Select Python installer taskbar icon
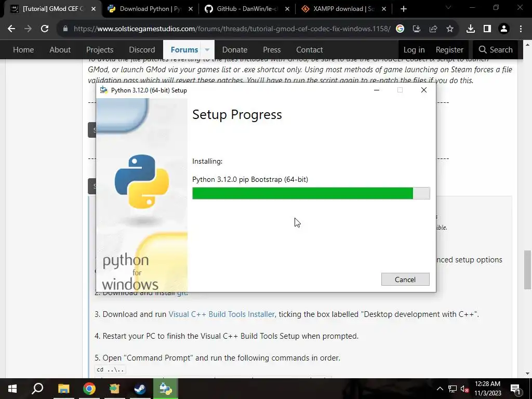 (x=166, y=389)
